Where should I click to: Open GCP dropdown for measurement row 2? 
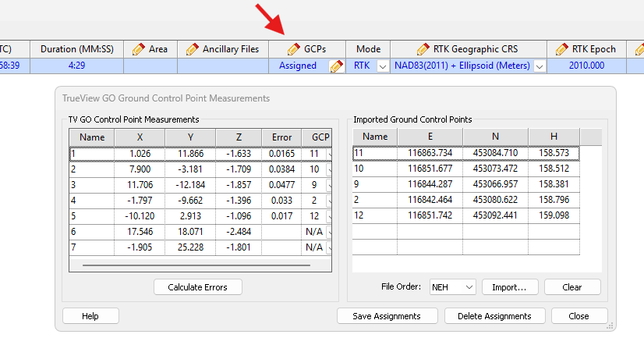pos(329,169)
